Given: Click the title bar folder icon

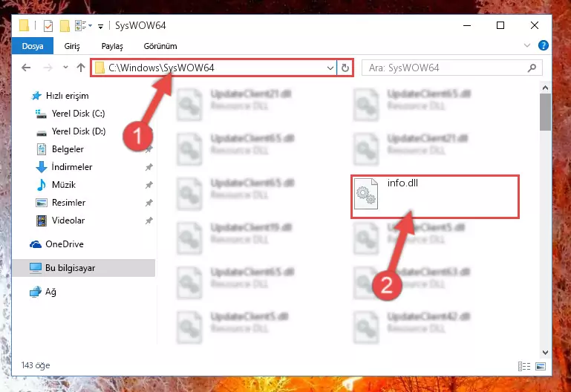Looking at the screenshot, I should (x=24, y=25).
